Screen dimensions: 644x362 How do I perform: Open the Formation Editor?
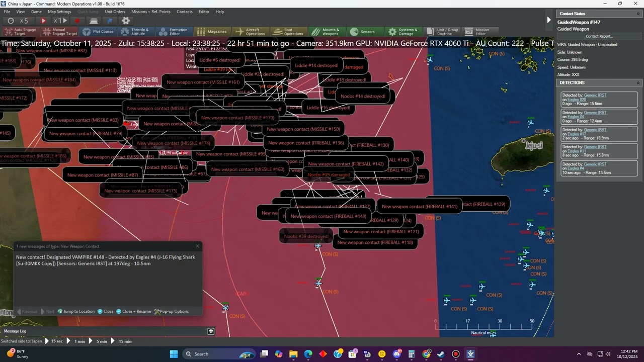173,32
